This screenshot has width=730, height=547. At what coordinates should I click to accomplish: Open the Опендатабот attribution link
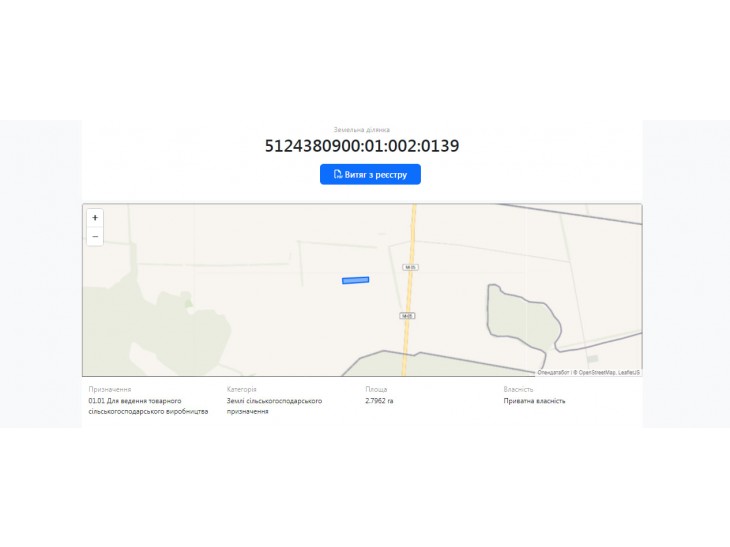coord(553,372)
